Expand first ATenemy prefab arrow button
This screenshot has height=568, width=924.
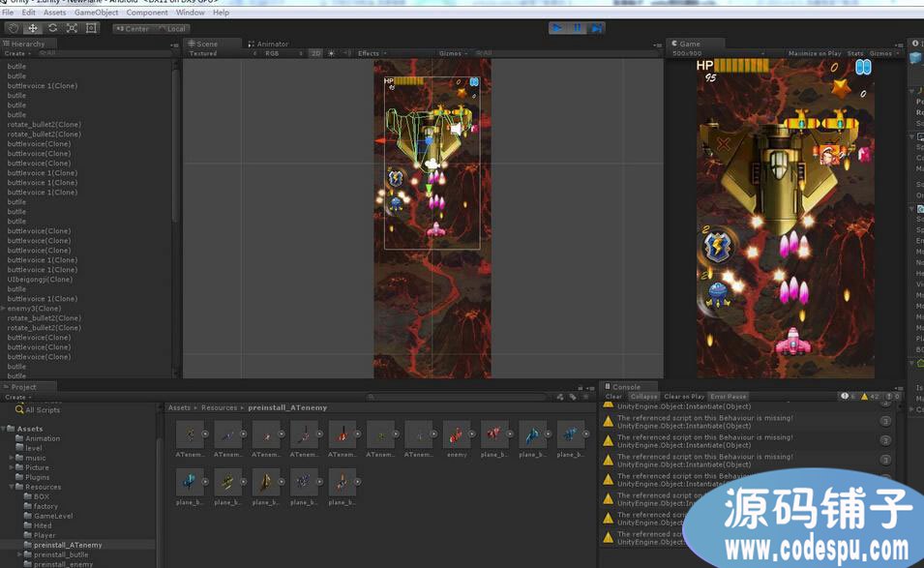(205, 434)
